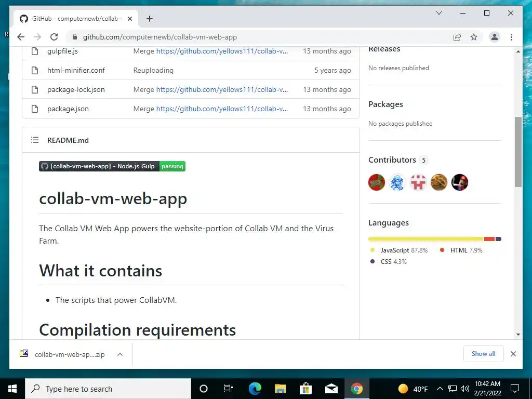
Task: Show hidden tray icons chevron
Action: 440,389
